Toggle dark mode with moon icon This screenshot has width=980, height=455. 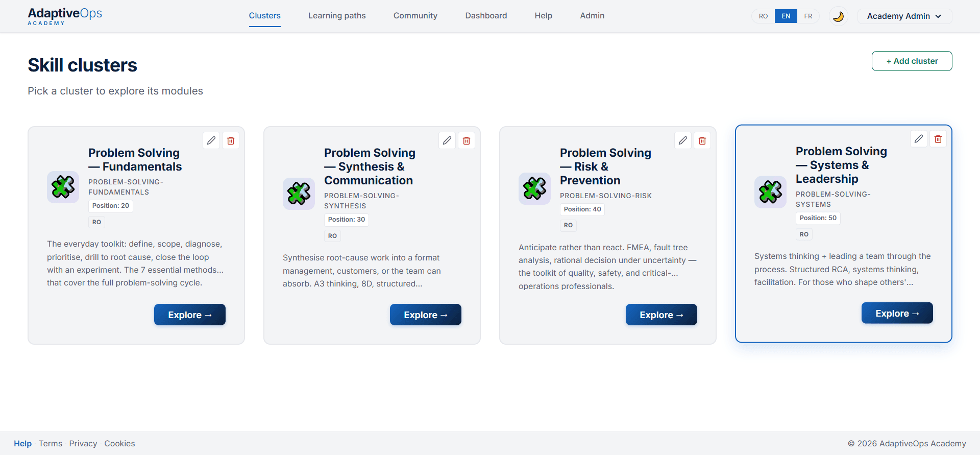[838, 16]
